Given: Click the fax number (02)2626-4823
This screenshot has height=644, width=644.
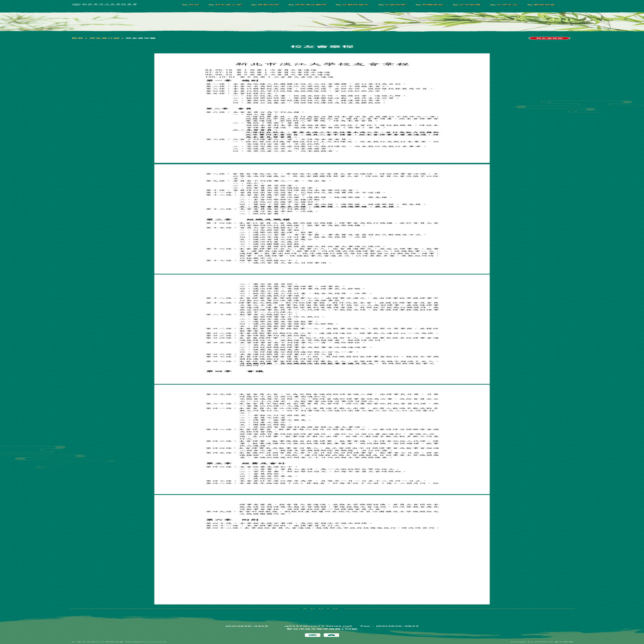Looking at the screenshot, I should tap(397, 626).
